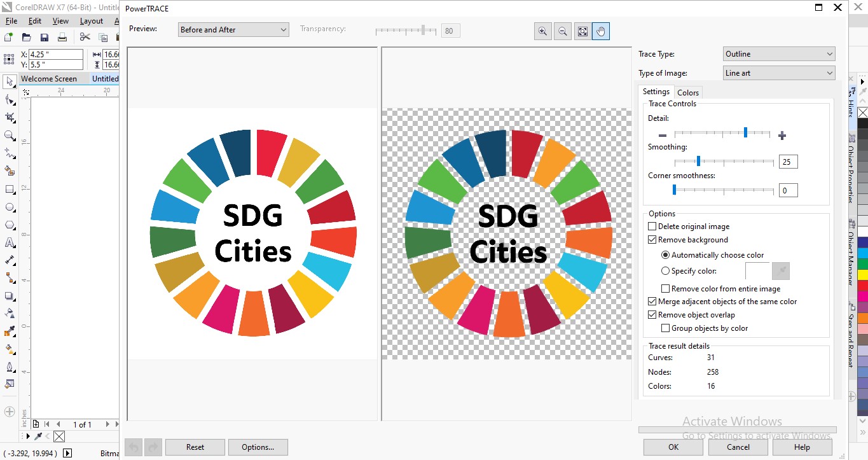Click the Open folder icon in CorelDRAW
Image resolution: width=868 pixels, height=460 pixels.
click(27, 38)
